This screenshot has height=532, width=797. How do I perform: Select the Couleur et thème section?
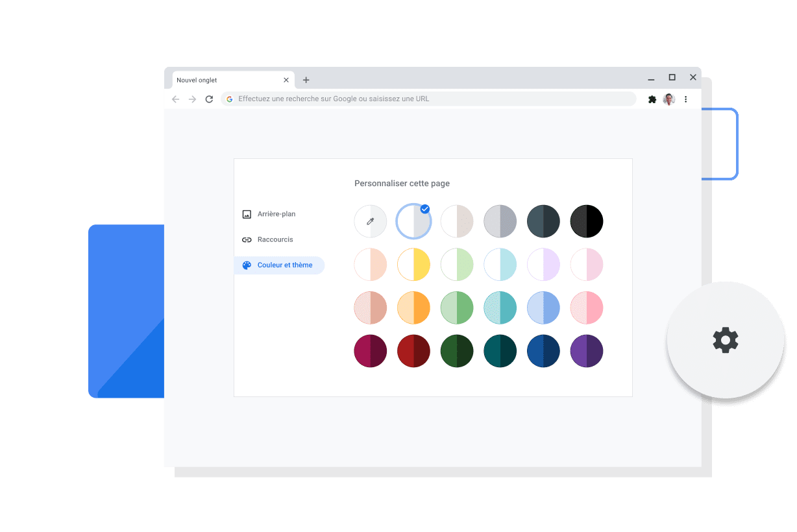click(x=279, y=265)
